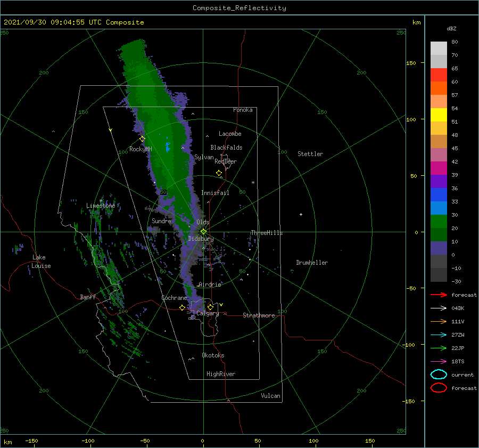
Task: Pick the red 60-65 dBZ swatch
Action: [439, 75]
